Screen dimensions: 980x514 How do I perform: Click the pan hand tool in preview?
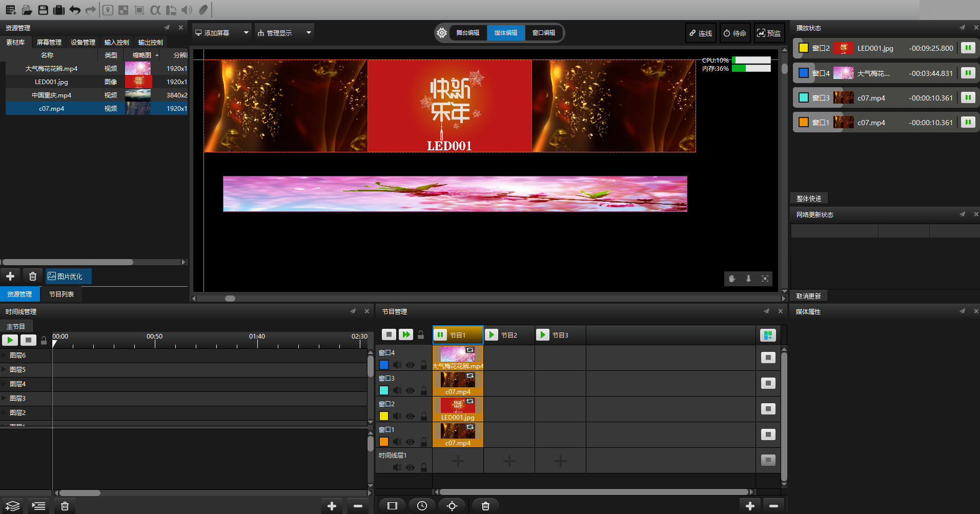732,279
